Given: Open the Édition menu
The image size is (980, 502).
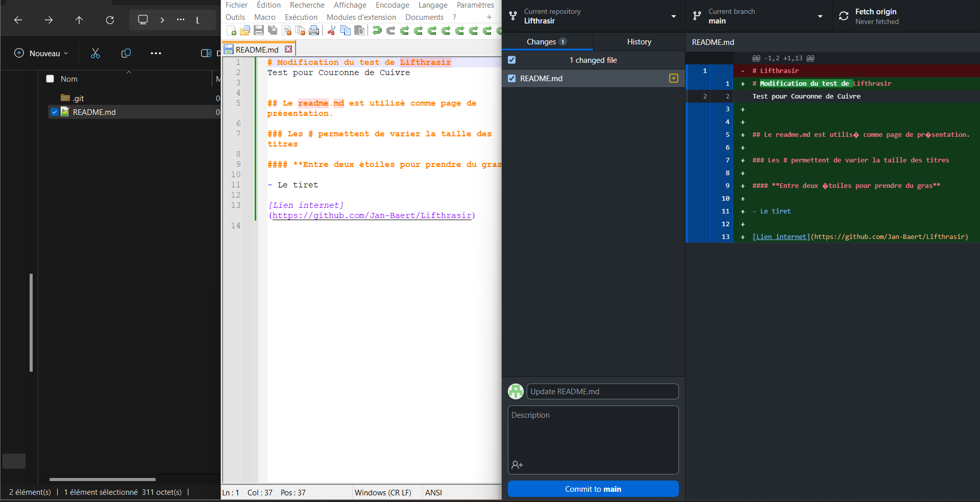Looking at the screenshot, I should 268,5.
